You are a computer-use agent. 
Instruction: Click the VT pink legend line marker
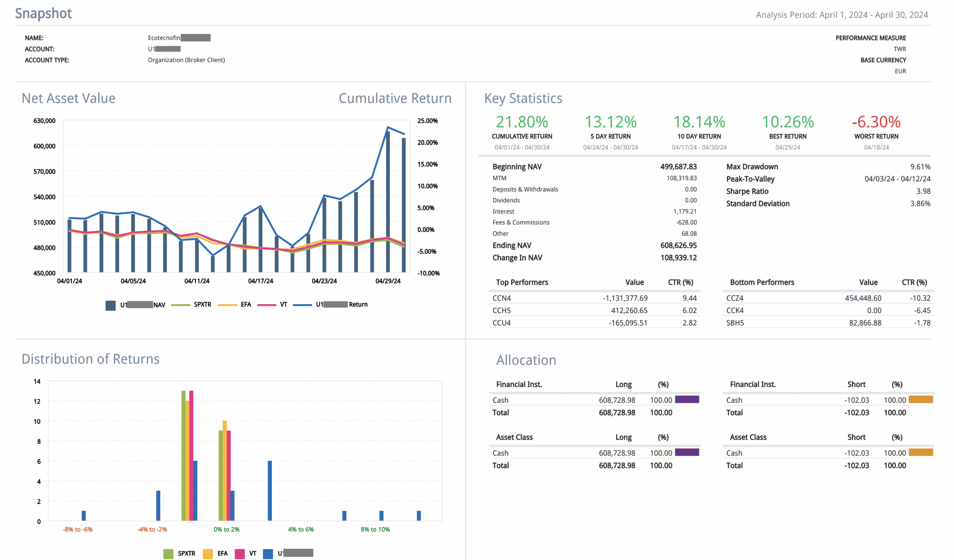[x=266, y=305]
